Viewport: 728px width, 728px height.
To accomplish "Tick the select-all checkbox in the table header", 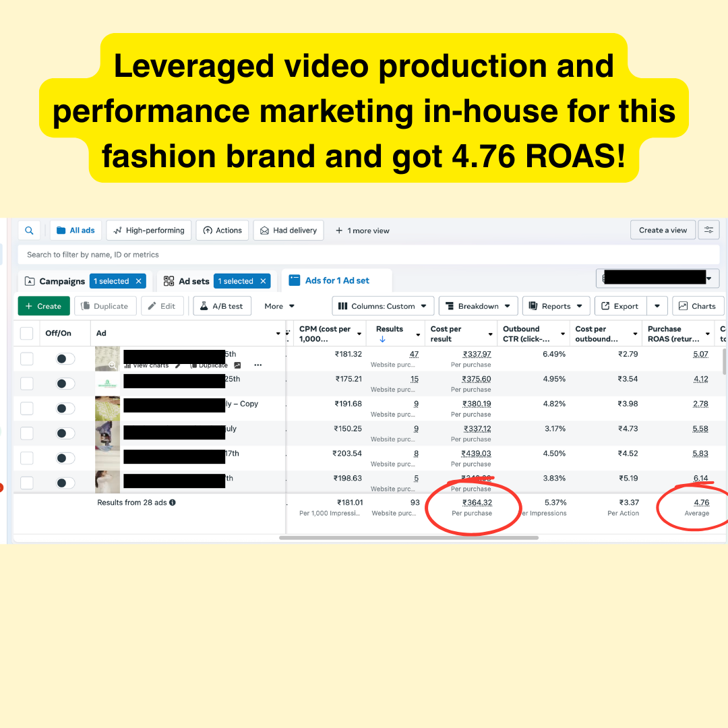I will point(26,334).
